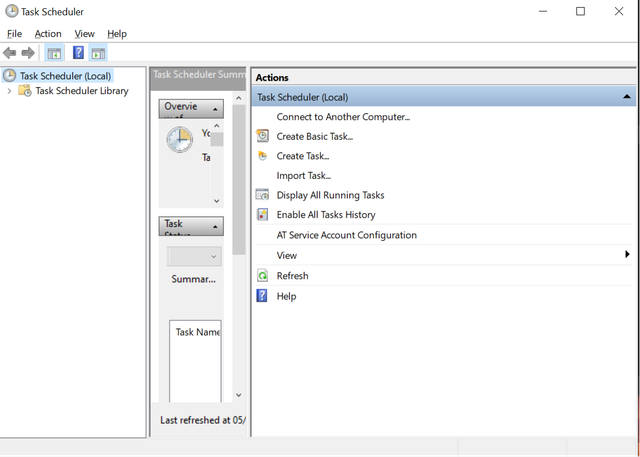Viewport: 640px width, 457px height.
Task: Click the Back arrow in the toolbar
Action: 9,53
